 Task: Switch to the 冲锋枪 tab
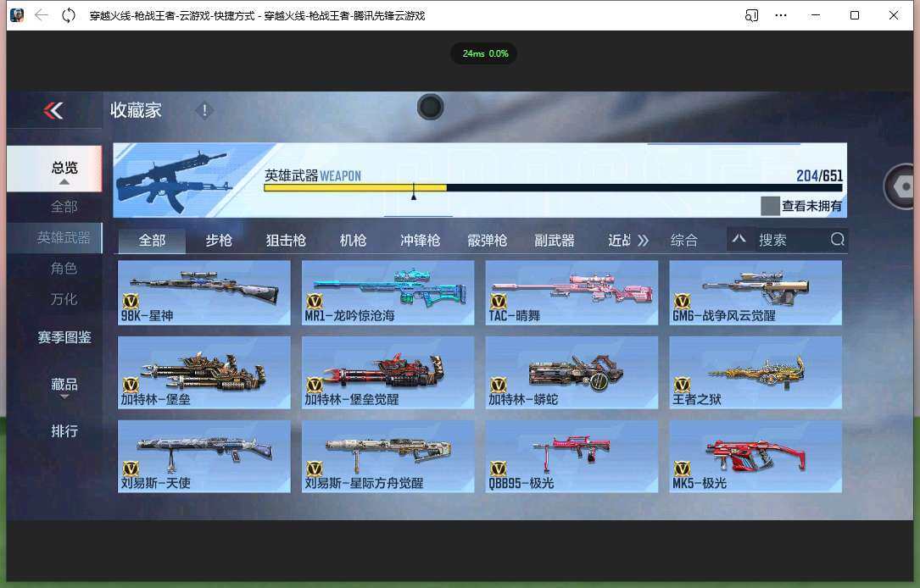click(420, 241)
